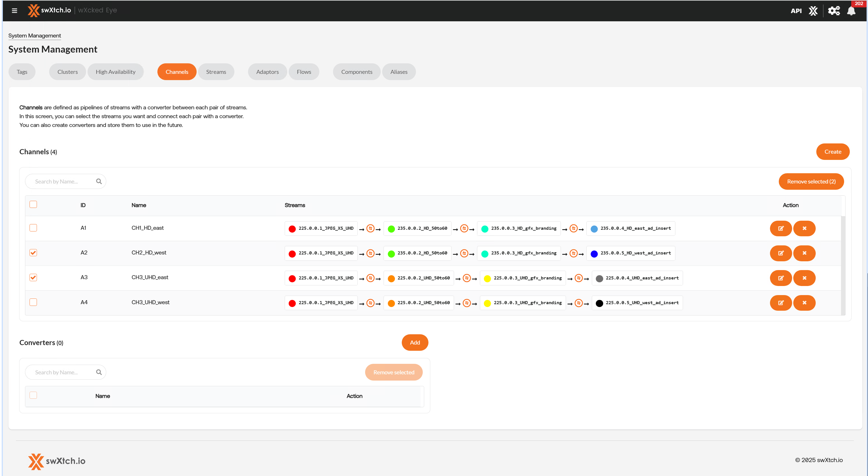Open the hamburger navigation menu

14,11
